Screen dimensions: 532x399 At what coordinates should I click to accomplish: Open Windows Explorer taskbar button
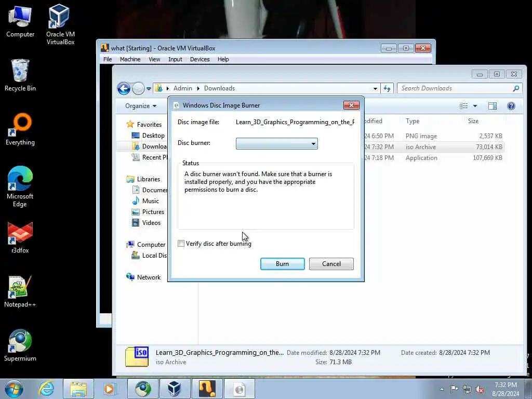(78, 389)
